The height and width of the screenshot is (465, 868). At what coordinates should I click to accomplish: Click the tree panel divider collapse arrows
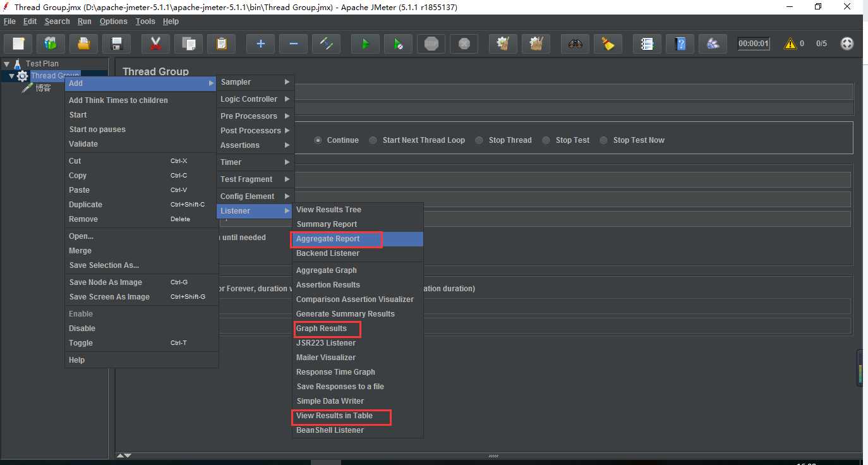coord(124,456)
